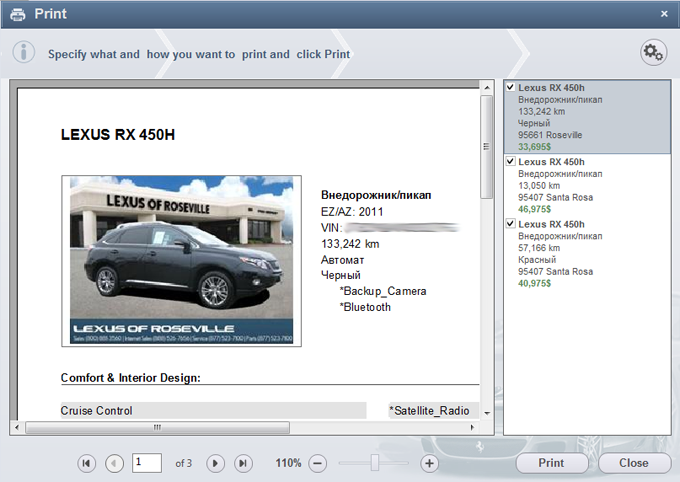Screen dimensions: 680x482
Task: Click horizontal scrollbar thumb
Action: 157,427
